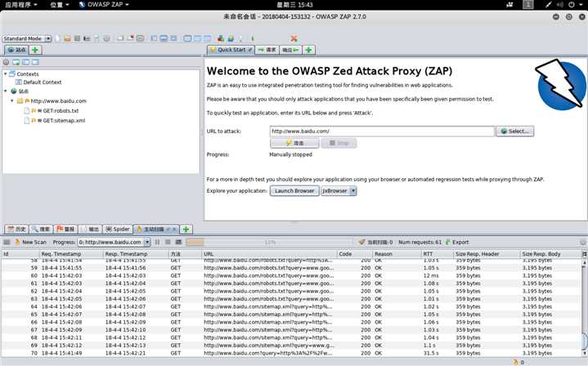The image size is (588, 366).
Task: Open the OWASP ZAP menu in top bar
Action: [104, 5]
